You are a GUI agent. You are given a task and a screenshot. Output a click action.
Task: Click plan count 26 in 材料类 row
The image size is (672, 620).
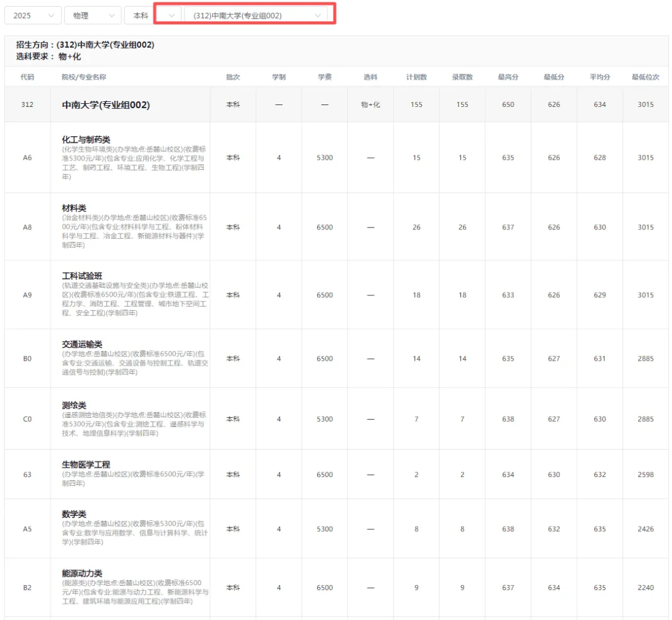coord(416,227)
